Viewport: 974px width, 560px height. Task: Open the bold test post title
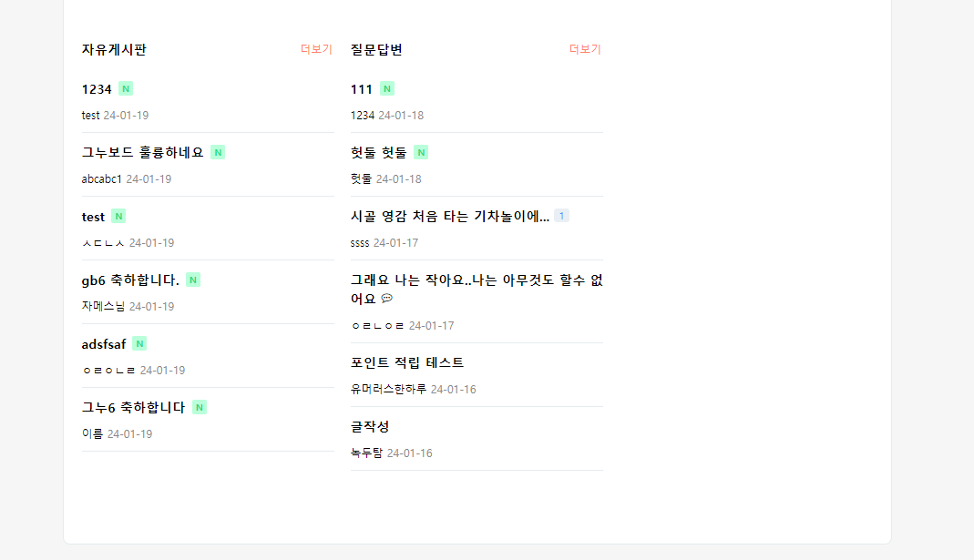tap(93, 217)
